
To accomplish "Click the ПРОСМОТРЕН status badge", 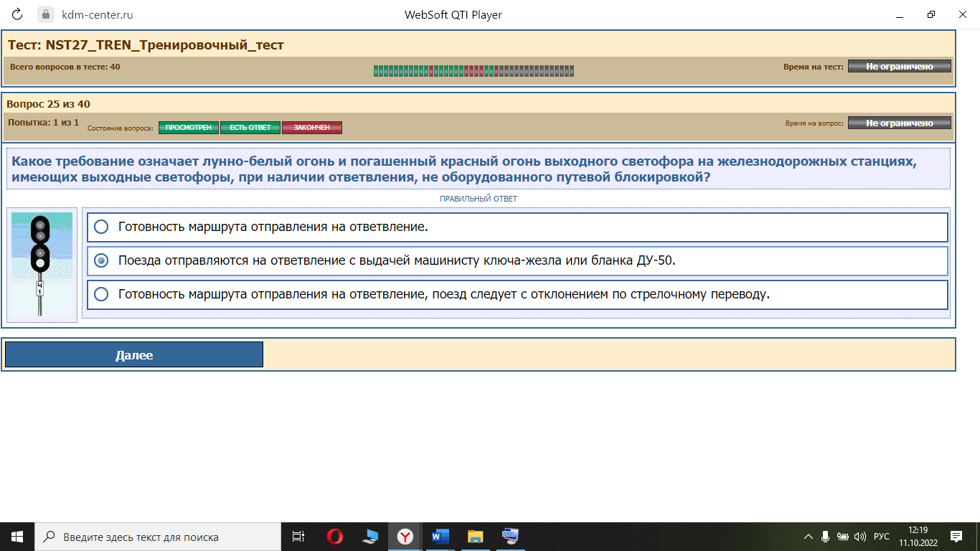I will coord(189,128).
